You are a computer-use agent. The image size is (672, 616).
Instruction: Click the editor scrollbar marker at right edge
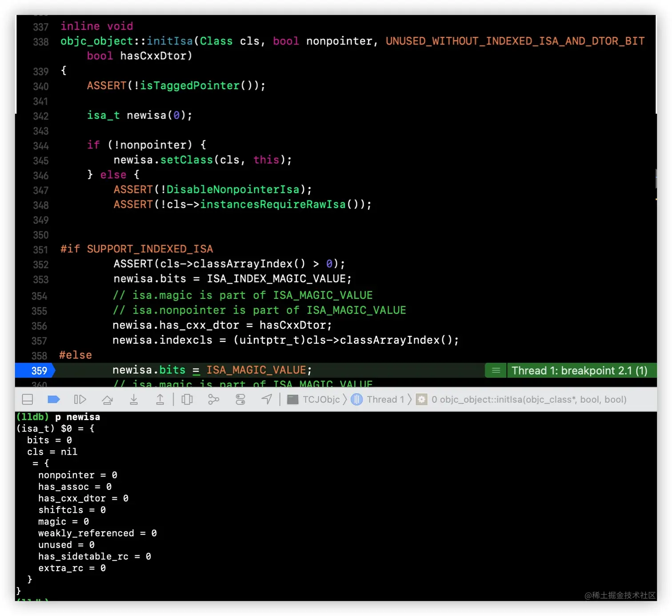pyautogui.click(x=656, y=179)
